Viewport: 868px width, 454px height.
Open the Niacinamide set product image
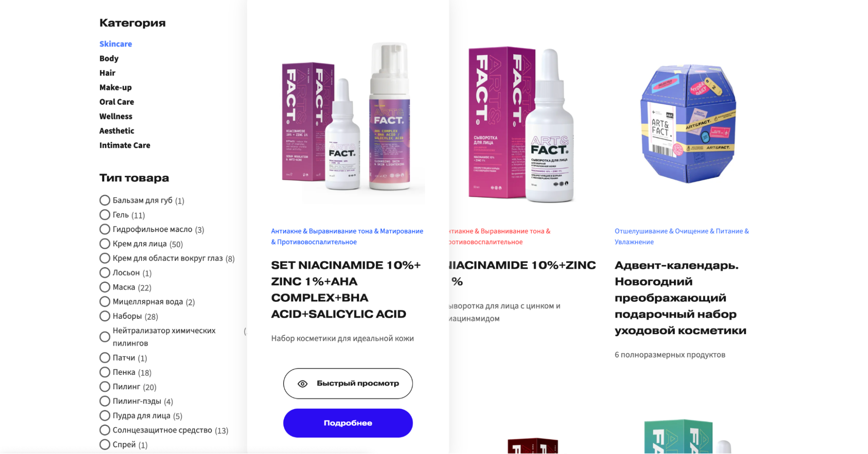(x=348, y=124)
